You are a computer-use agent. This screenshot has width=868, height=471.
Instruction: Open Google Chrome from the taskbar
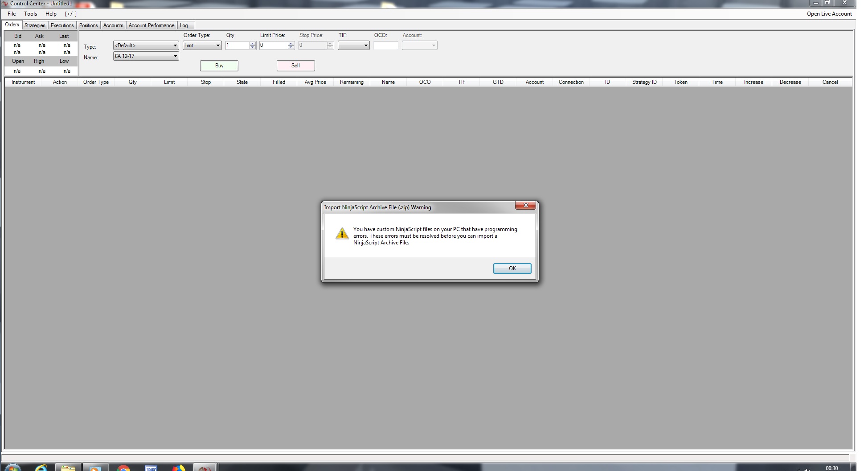click(123, 468)
